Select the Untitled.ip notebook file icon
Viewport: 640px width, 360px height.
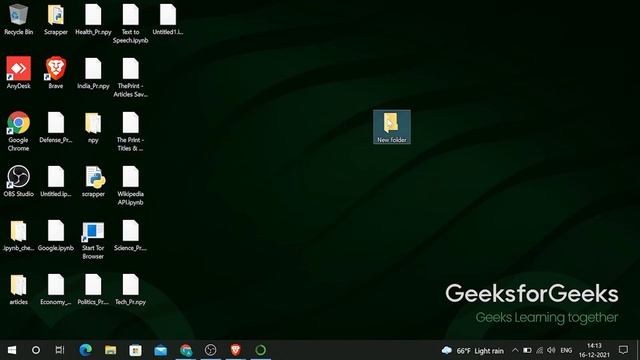(56, 181)
